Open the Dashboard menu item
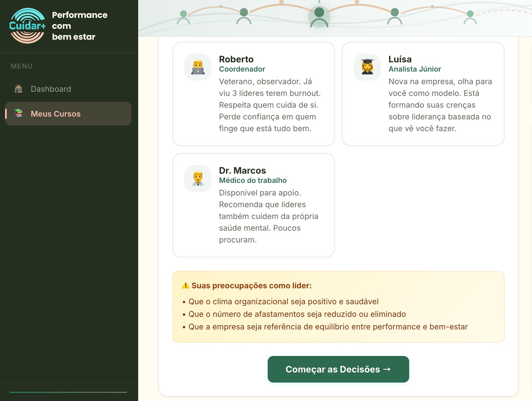Screen dimensions: 532x401 [51, 89]
